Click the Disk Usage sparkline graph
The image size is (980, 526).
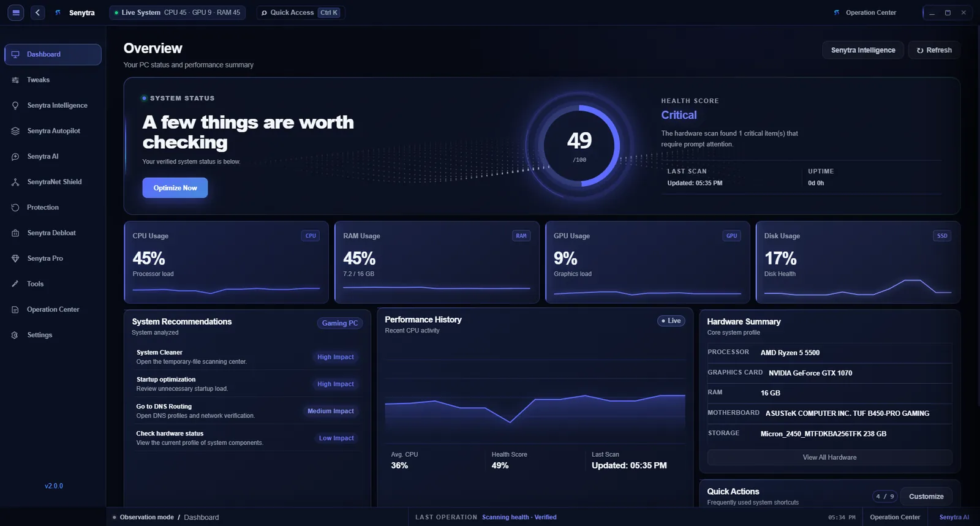[858, 287]
